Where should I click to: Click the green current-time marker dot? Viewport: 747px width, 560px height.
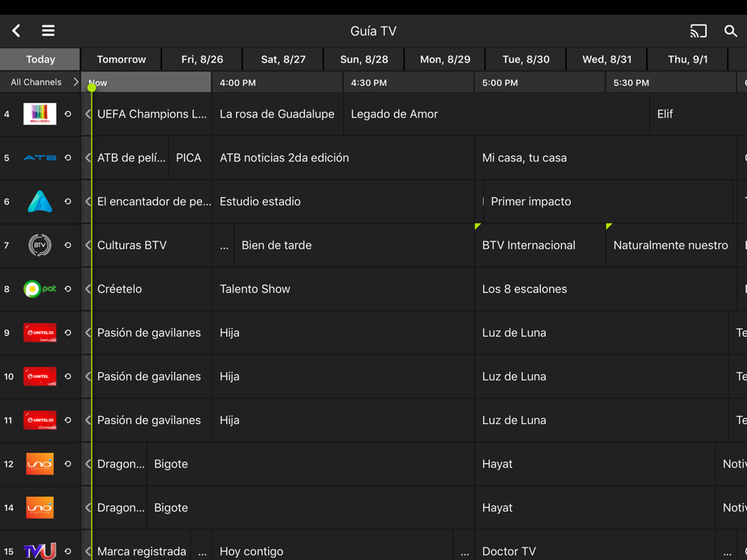(92, 87)
